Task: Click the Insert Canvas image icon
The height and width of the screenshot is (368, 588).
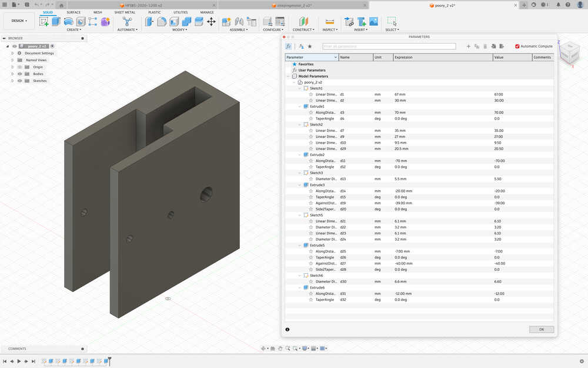Action: coord(373,21)
